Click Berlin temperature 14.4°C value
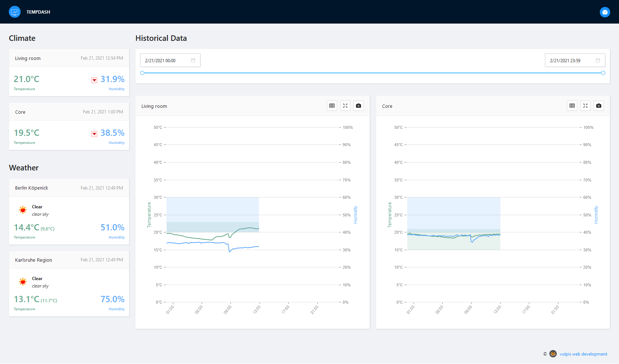The image size is (619, 364). point(27,227)
